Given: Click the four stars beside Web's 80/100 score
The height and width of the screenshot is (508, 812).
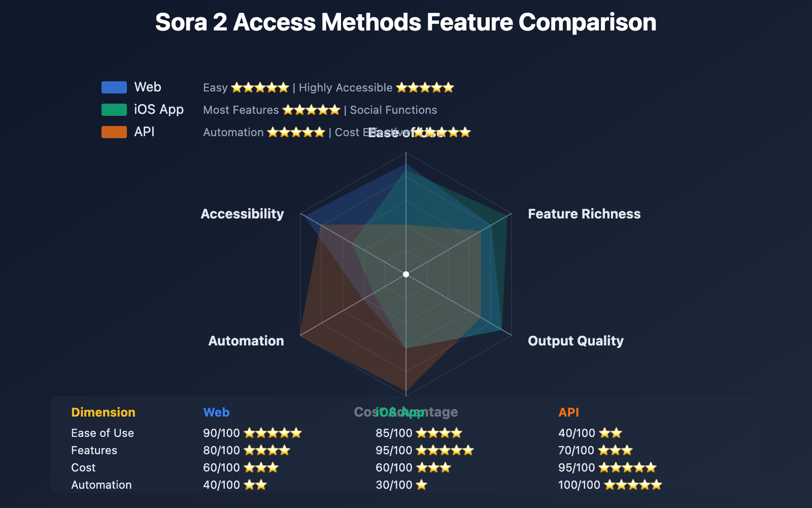Looking at the screenshot, I should (267, 450).
